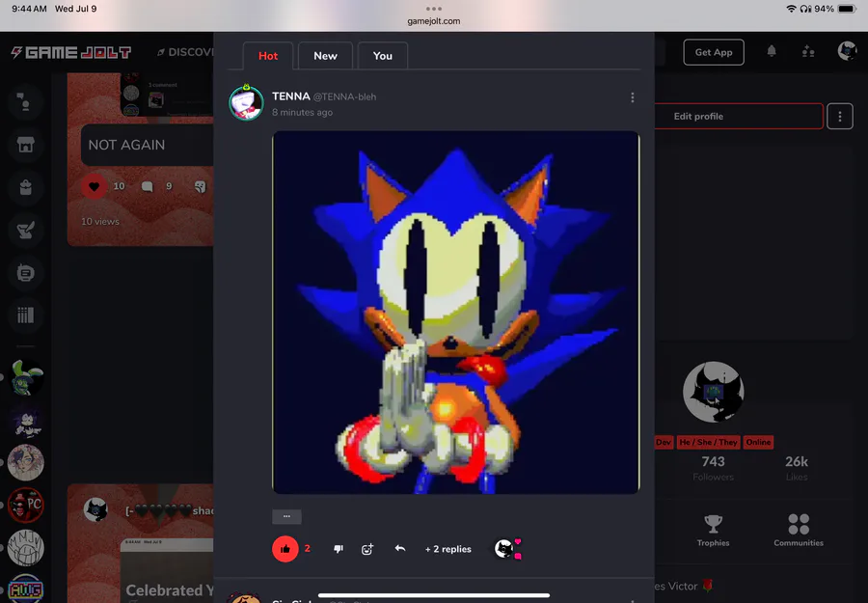Open the AWG community icon in sidebar
Image resolution: width=868 pixels, height=603 pixels.
click(x=26, y=589)
